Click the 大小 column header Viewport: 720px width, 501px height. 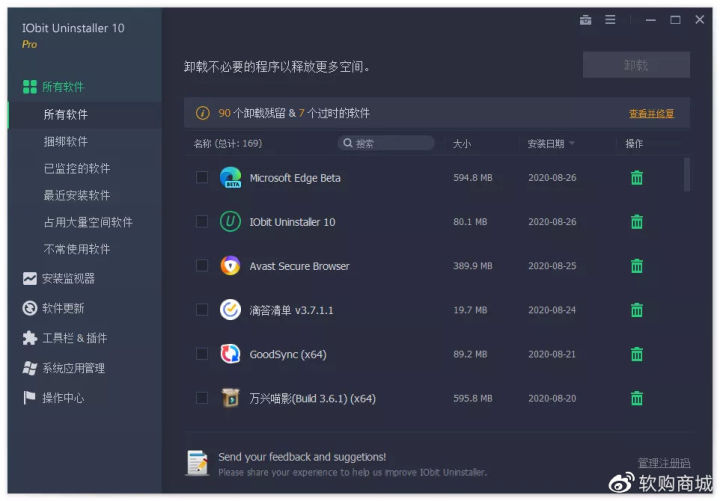click(461, 144)
